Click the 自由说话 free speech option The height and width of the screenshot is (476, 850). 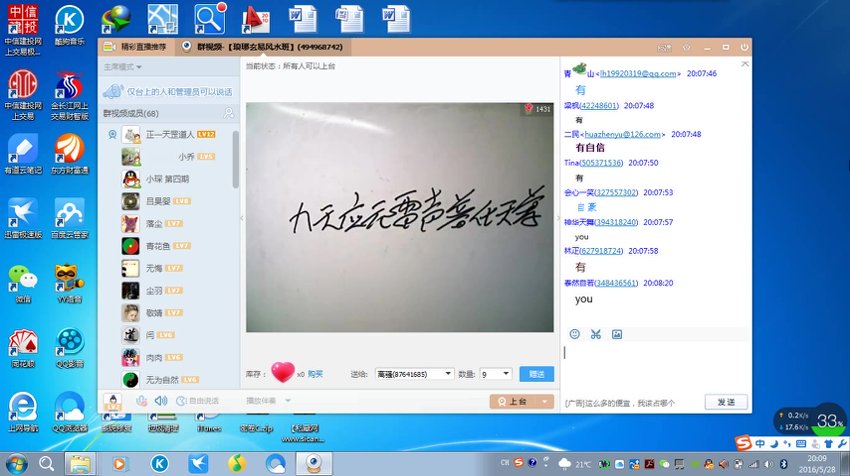(x=198, y=401)
